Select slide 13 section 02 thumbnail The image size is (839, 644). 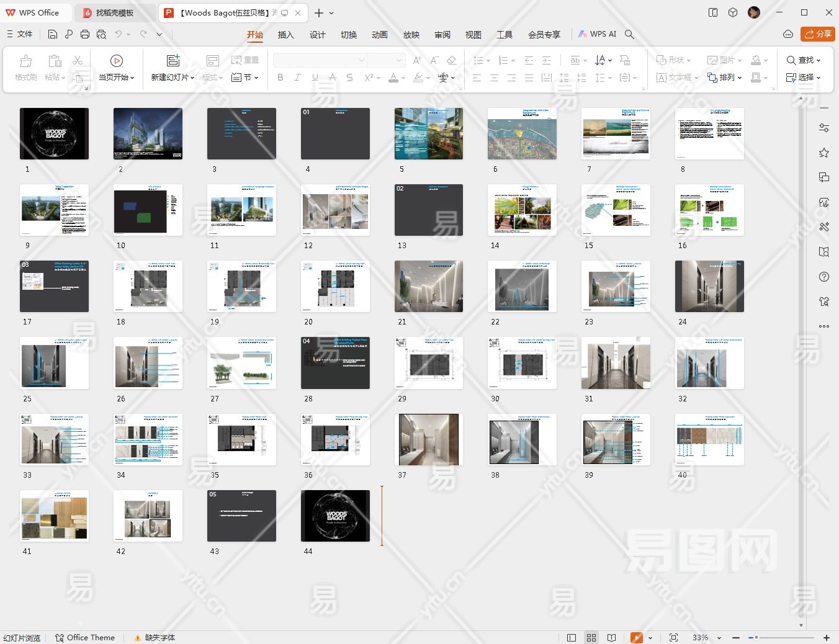pyautogui.click(x=429, y=210)
